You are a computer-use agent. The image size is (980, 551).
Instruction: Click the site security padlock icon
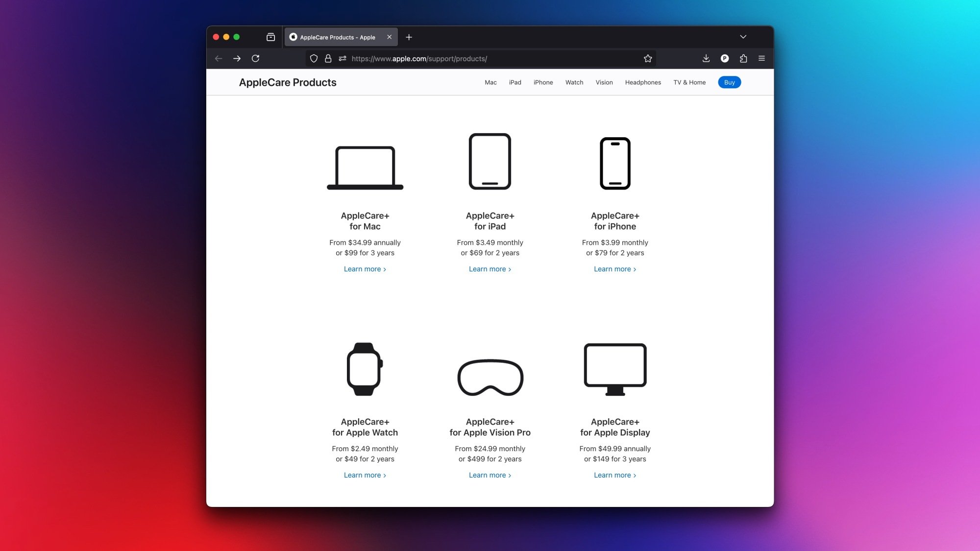328,59
